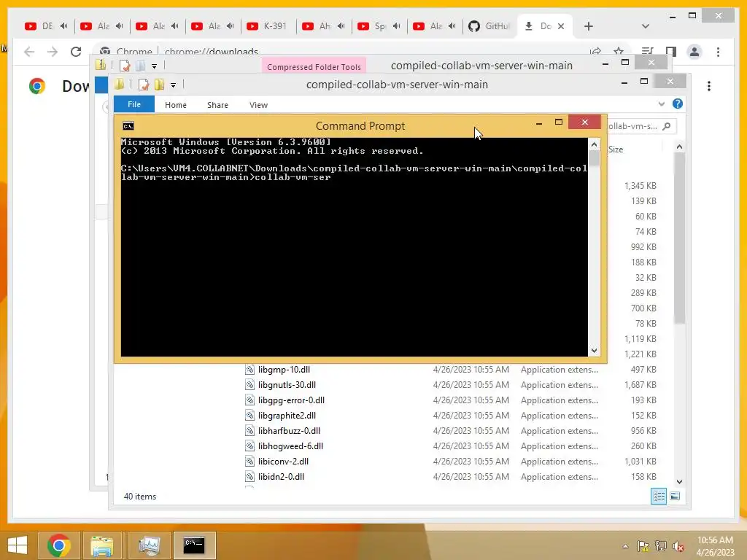
Task: Close the Downloads Chrome tab
Action: coord(561,26)
